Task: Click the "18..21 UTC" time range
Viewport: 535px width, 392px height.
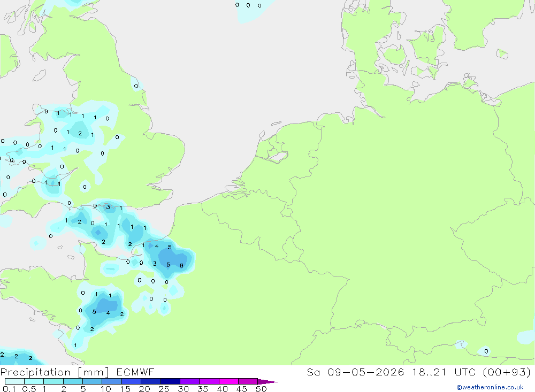Action: (443, 372)
